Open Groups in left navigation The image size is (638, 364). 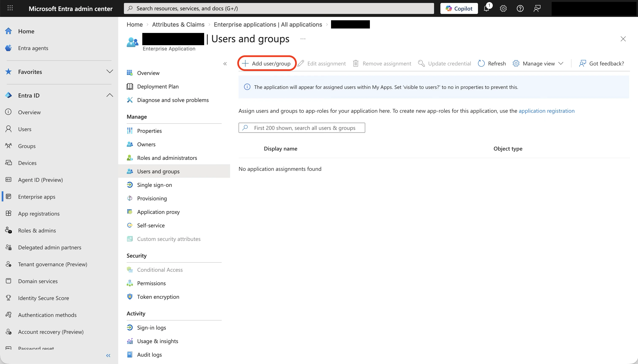point(27,146)
